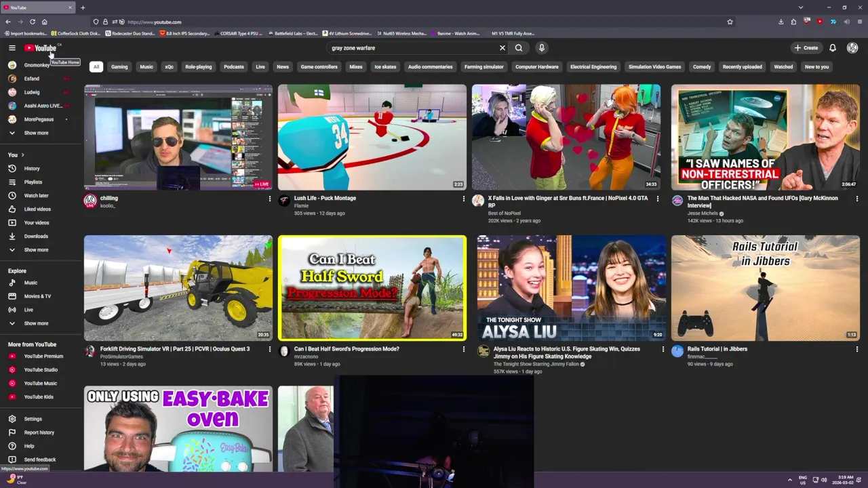The width and height of the screenshot is (868, 488).
Task: Open the browser downloads icon
Action: point(781,22)
